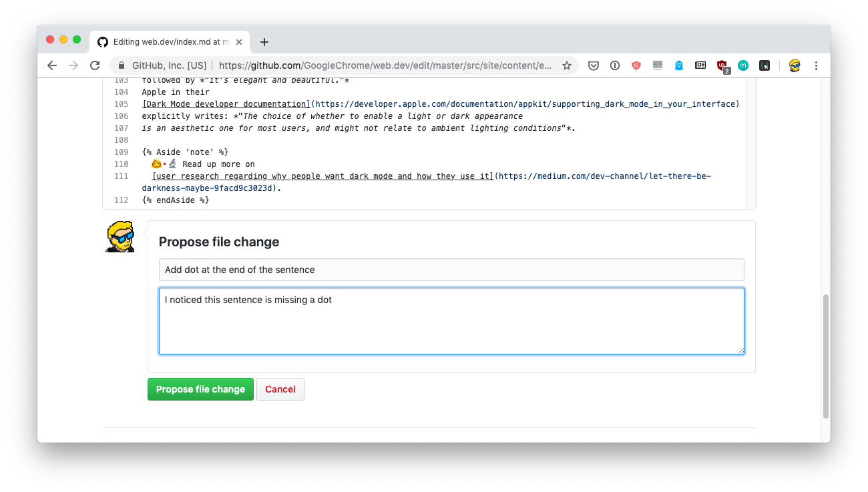Navigate back with the back arrow
Image resolution: width=868 pixels, height=492 pixels.
click(52, 65)
